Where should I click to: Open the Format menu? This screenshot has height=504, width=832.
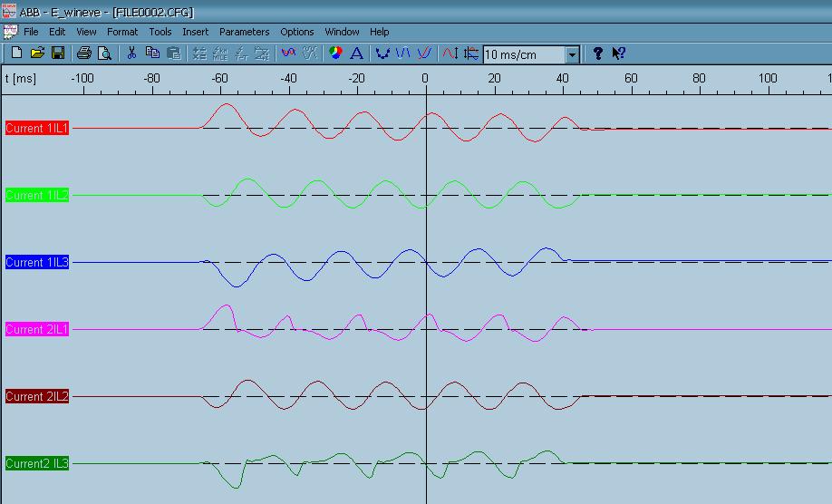pyautogui.click(x=122, y=32)
